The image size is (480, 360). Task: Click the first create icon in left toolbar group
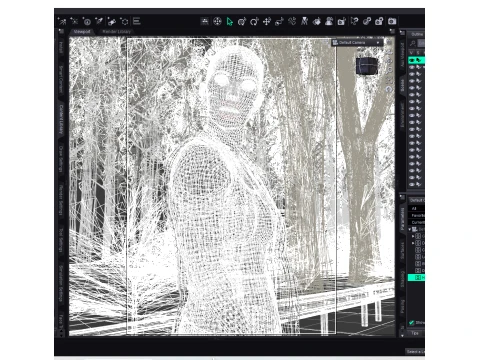62,21
